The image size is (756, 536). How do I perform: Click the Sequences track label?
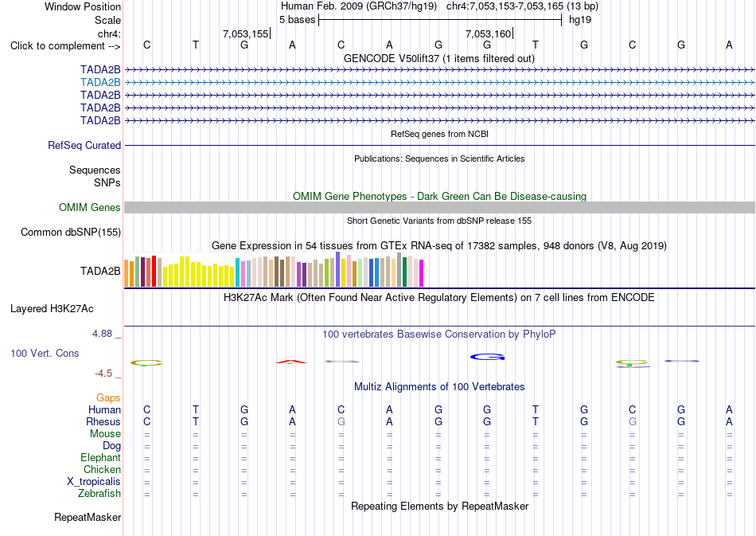tap(95, 170)
